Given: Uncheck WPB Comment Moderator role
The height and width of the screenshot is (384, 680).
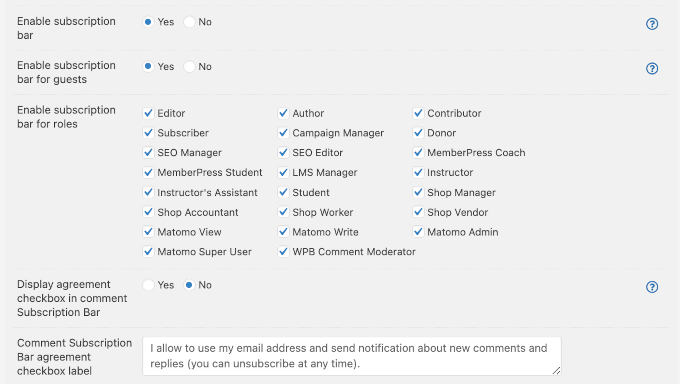Looking at the screenshot, I should click(x=283, y=252).
